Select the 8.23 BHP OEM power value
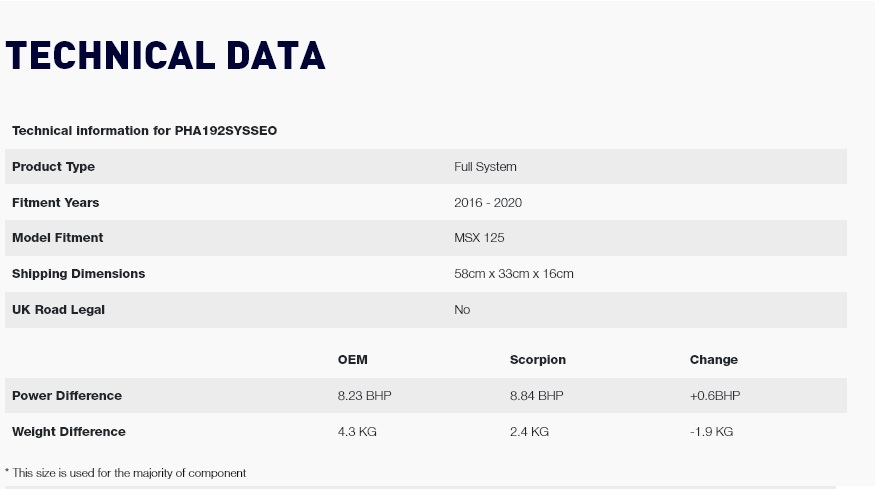This screenshot has width=893, height=489. point(364,396)
